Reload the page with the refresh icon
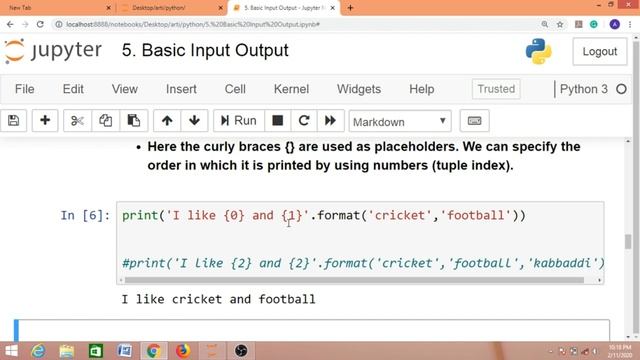The width and height of the screenshot is (640, 360). [40, 24]
